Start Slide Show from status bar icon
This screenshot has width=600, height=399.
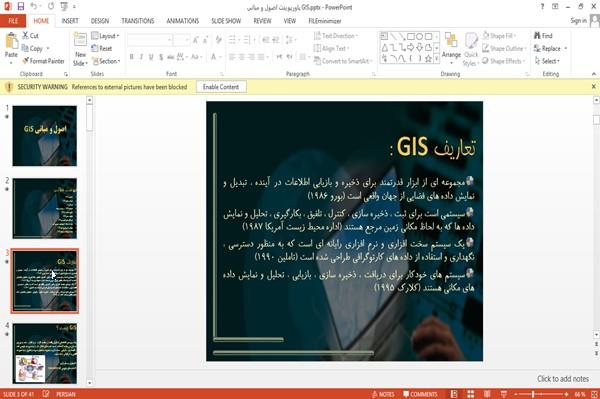tap(504, 394)
